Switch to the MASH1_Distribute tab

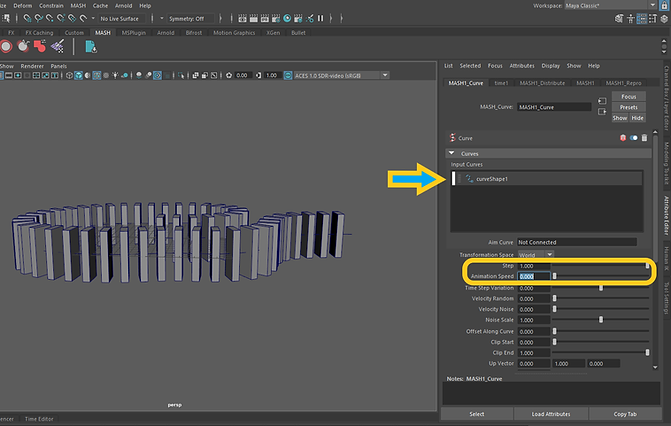click(542, 83)
